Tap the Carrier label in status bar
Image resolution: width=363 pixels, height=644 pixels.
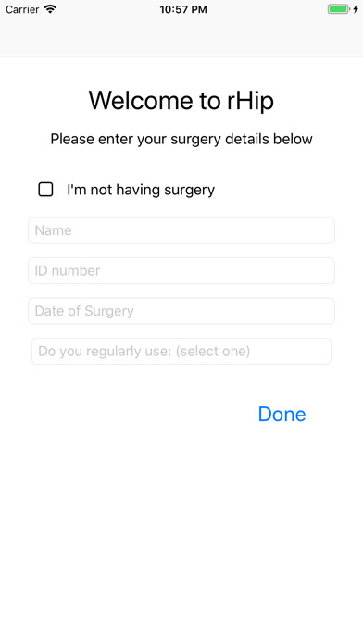click(22, 9)
